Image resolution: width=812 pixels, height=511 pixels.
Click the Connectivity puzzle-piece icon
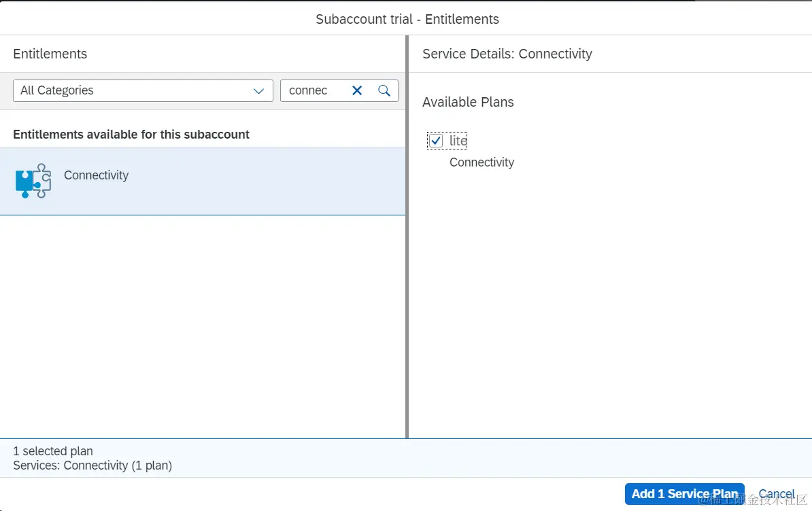click(33, 181)
